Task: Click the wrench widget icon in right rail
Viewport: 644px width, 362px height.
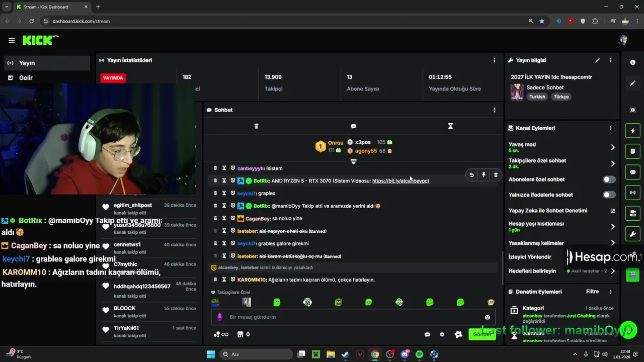Action: coord(633,234)
